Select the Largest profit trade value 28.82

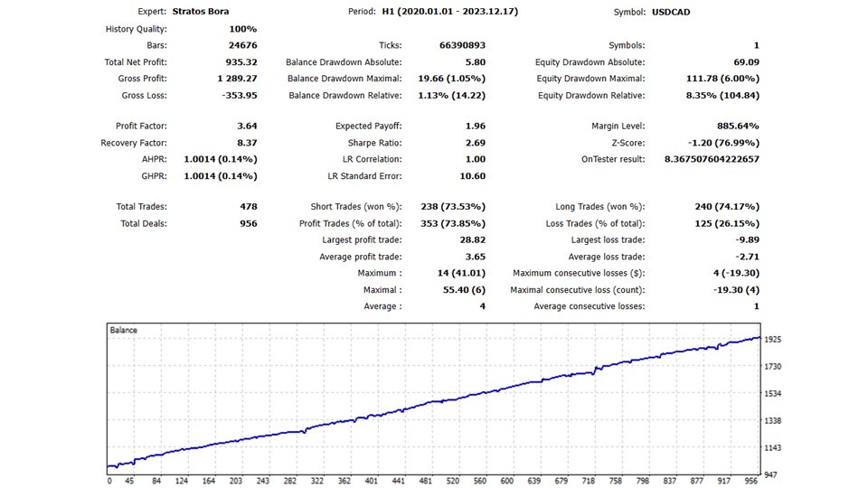coord(470,239)
